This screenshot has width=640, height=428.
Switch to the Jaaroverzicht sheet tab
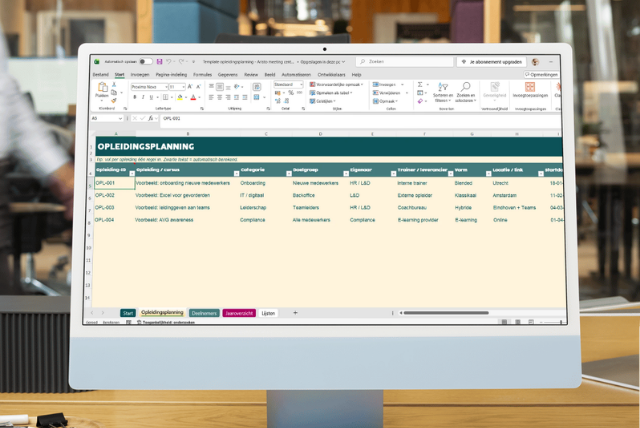(x=239, y=313)
